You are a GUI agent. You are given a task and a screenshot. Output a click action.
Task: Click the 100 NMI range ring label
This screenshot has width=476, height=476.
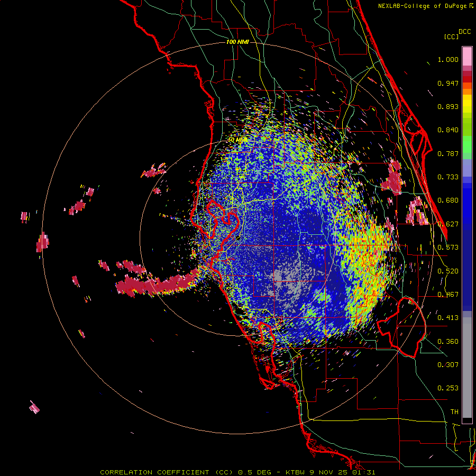point(237,42)
